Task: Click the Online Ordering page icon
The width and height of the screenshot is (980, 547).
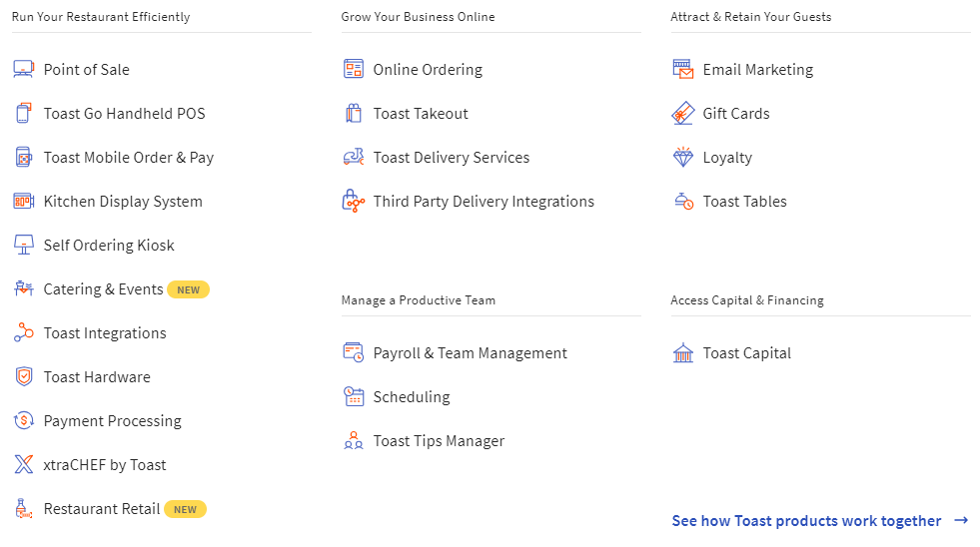Action: [x=353, y=69]
